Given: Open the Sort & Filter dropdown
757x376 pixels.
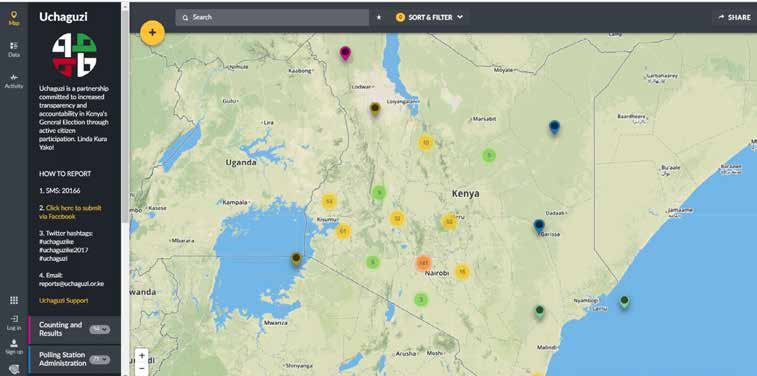Looking at the screenshot, I should point(430,17).
